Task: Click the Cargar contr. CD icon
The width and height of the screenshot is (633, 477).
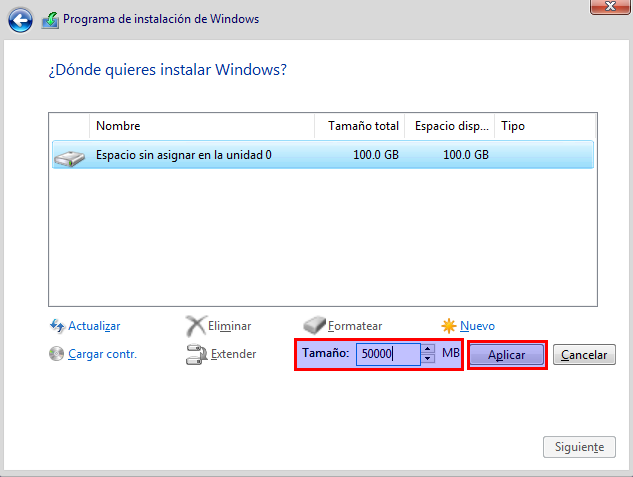Action: [x=57, y=354]
